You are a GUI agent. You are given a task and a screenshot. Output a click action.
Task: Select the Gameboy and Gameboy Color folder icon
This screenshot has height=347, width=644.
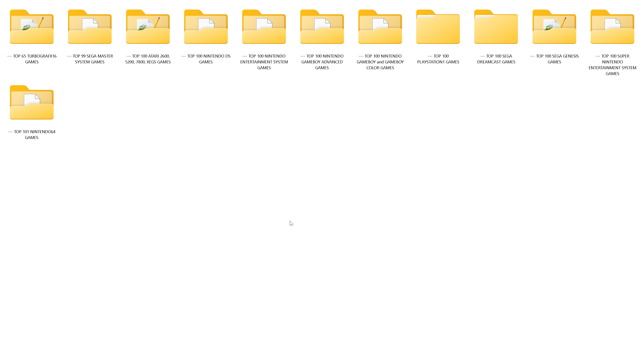click(380, 27)
